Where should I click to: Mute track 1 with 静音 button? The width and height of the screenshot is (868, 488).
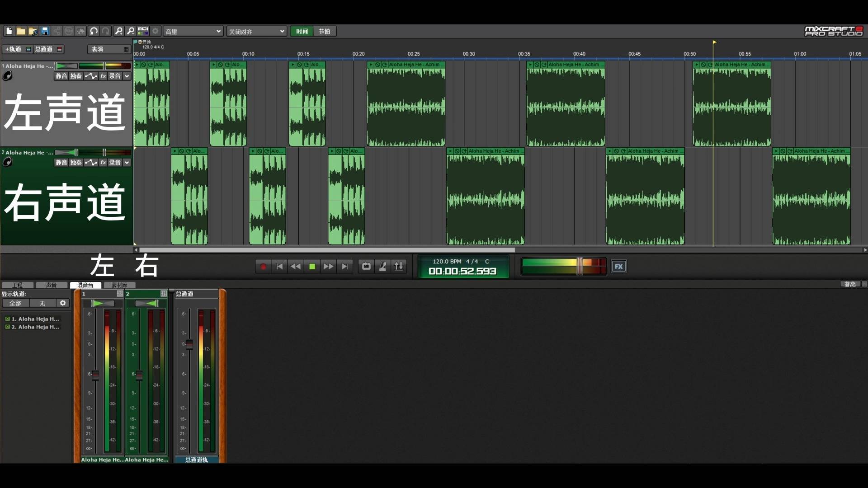[61, 76]
